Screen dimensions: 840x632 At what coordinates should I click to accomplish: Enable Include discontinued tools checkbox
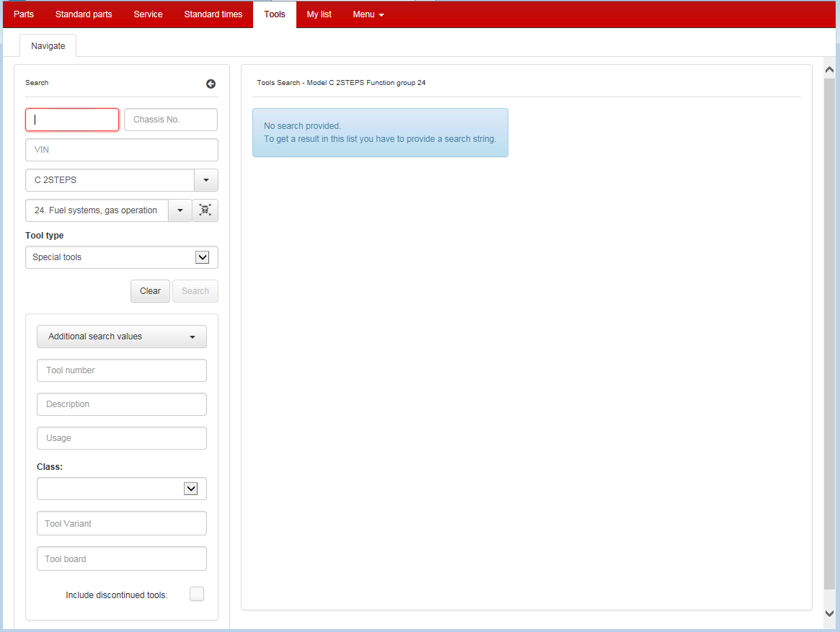click(196, 594)
